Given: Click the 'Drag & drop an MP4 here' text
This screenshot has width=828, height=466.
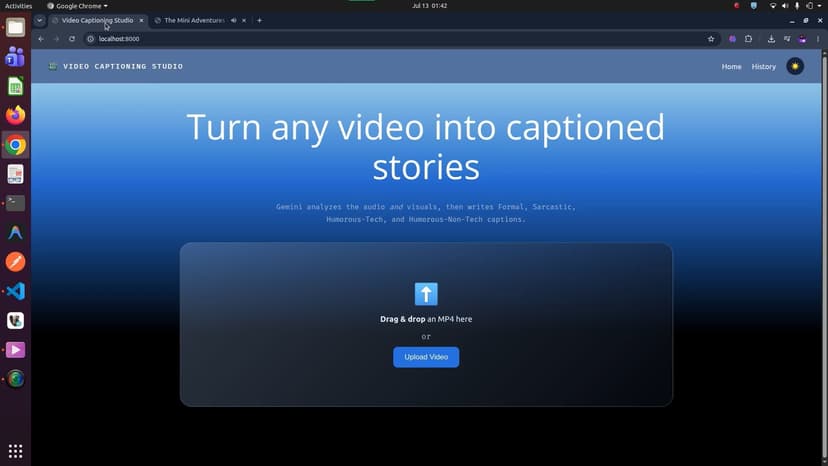Looking at the screenshot, I should 426,319.
